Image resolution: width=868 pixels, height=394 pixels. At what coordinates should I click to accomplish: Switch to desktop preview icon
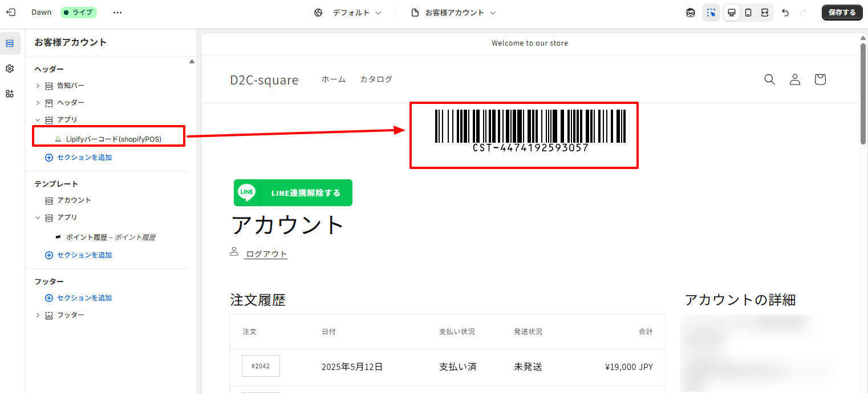pyautogui.click(x=732, y=13)
